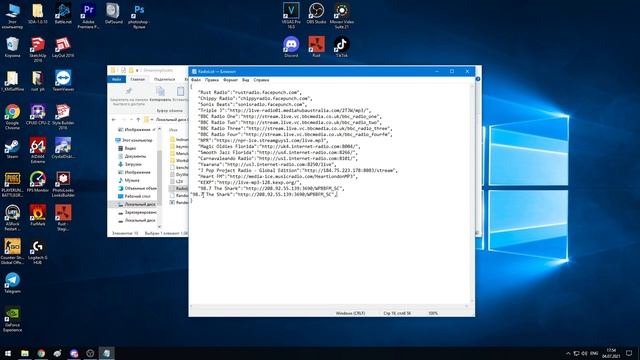The height and width of the screenshot is (360, 640).
Task: Switch to the Главная tab in Explorer
Action: 138,79
